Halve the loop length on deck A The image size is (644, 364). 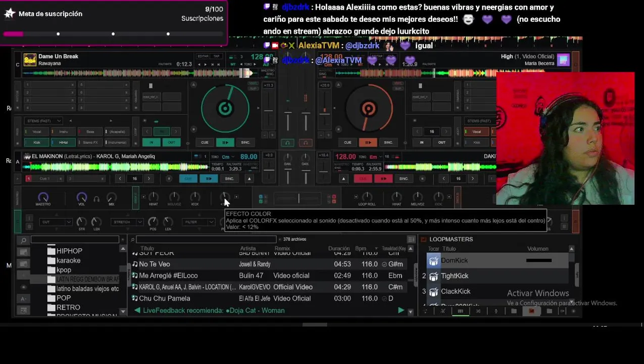[x=120, y=178]
